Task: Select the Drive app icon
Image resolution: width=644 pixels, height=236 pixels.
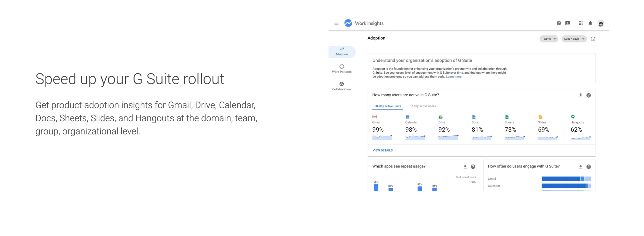Action: (440, 117)
